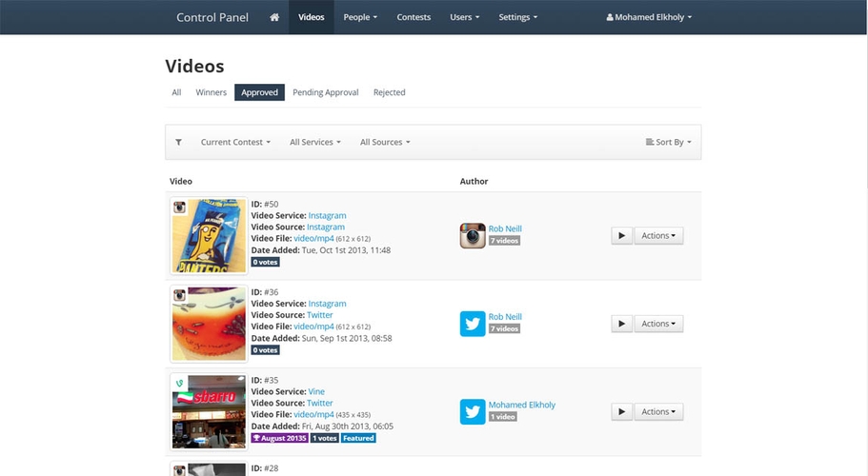This screenshot has width=868, height=476.
Task: Expand the All Services dropdown
Action: coord(314,142)
